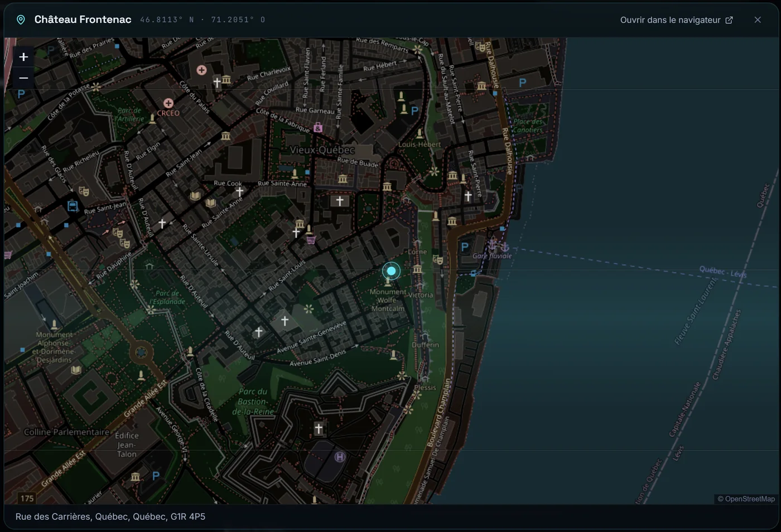Image resolution: width=781 pixels, height=532 pixels.
Task: Click the Parc du Bastion-de-la-Reine label
Action: click(253, 402)
